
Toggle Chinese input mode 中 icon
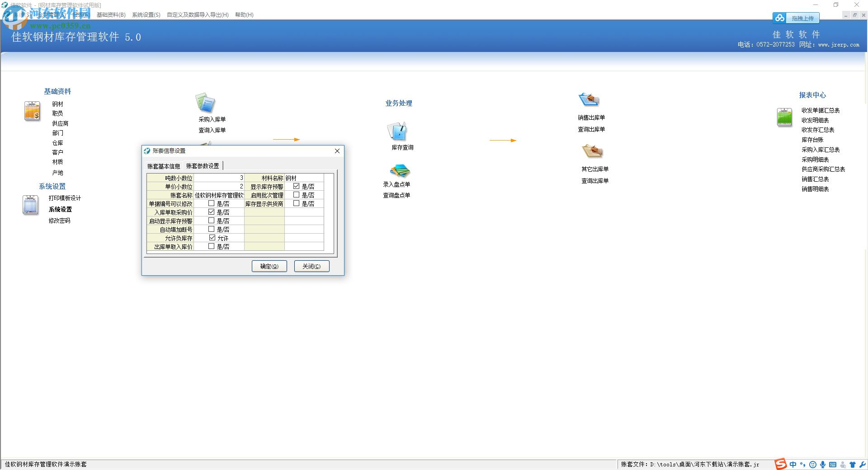pyautogui.click(x=793, y=465)
